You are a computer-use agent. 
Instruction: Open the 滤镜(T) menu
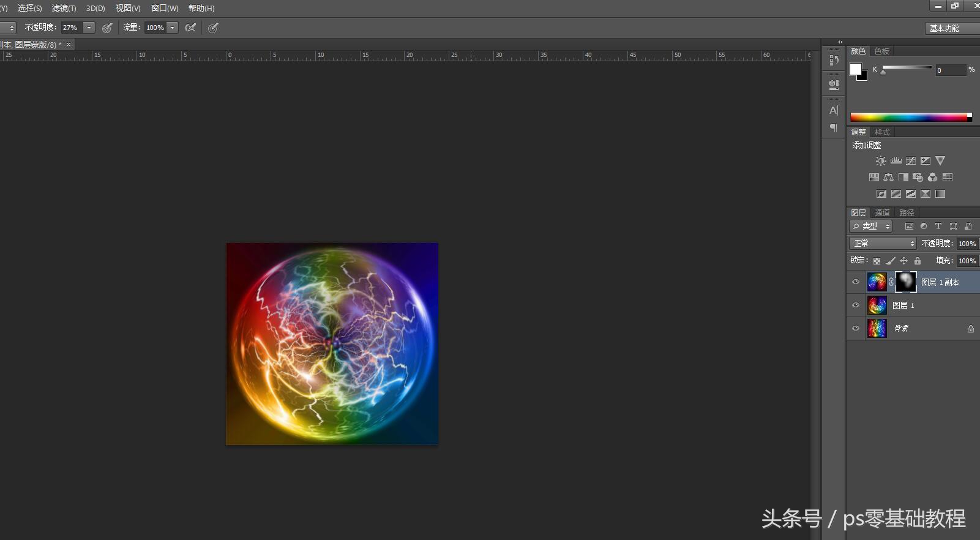point(64,8)
